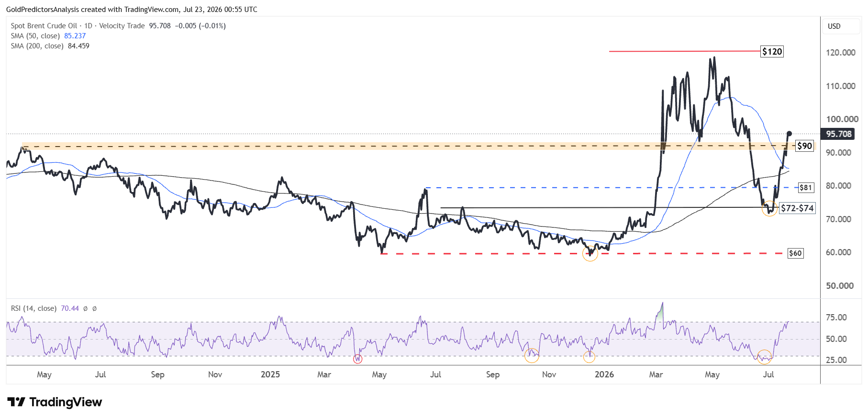This screenshot has height=420, width=868.
Task: Click the $90 level label
Action: coord(804,146)
